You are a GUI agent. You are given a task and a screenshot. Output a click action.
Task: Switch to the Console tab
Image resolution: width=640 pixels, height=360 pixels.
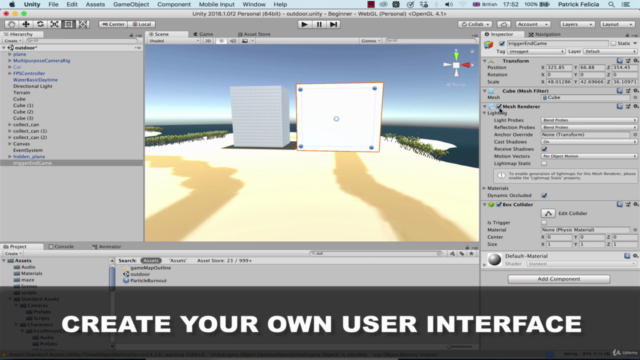point(61,247)
